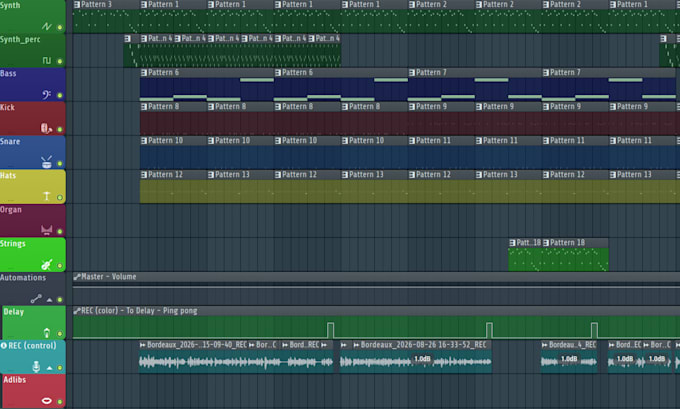Click the kick drum icon on Kick track

point(46,128)
